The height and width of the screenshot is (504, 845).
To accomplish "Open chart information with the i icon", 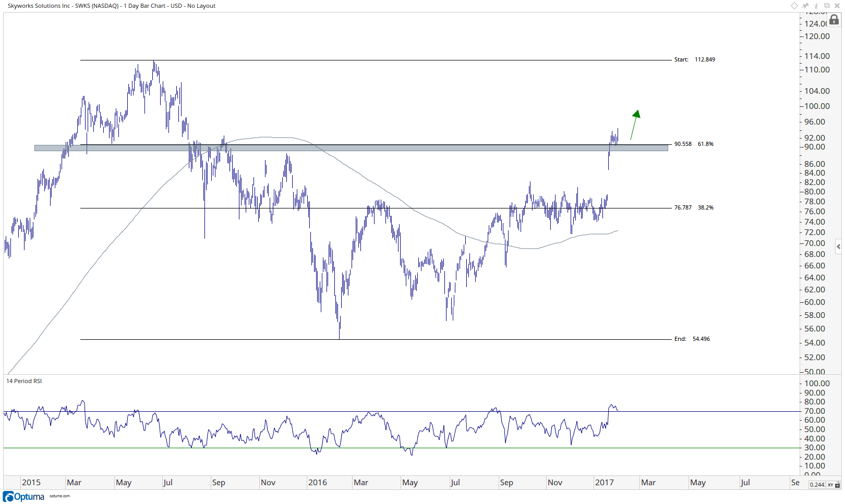I will click(x=816, y=6).
